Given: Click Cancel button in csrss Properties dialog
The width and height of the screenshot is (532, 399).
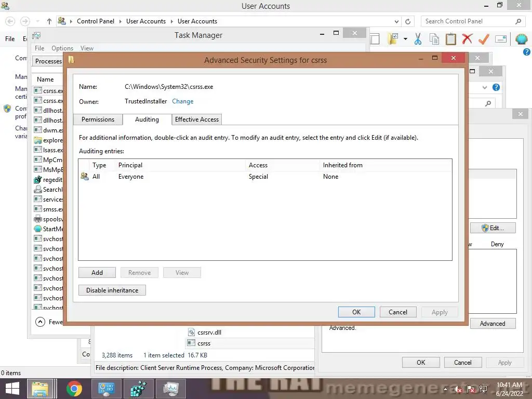Looking at the screenshot, I should pos(463,362).
